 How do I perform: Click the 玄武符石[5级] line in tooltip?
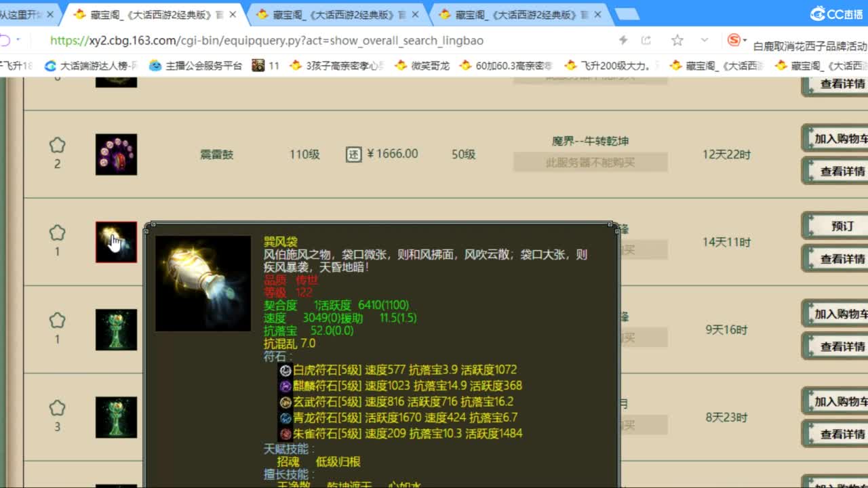397,401
